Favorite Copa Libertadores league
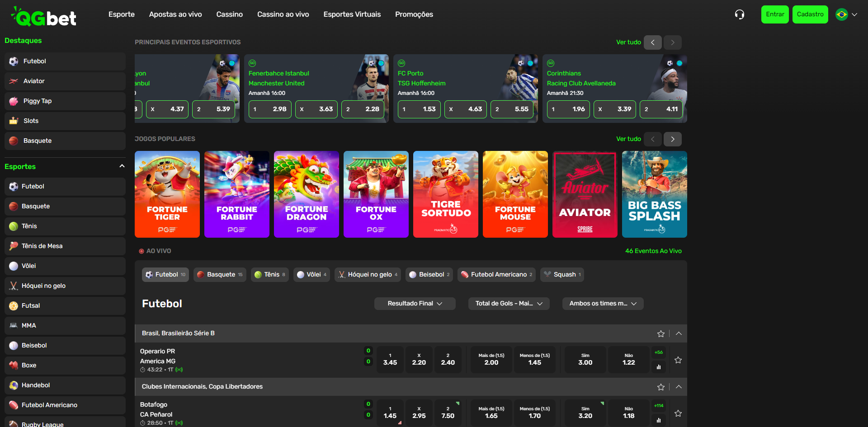 coord(661,387)
